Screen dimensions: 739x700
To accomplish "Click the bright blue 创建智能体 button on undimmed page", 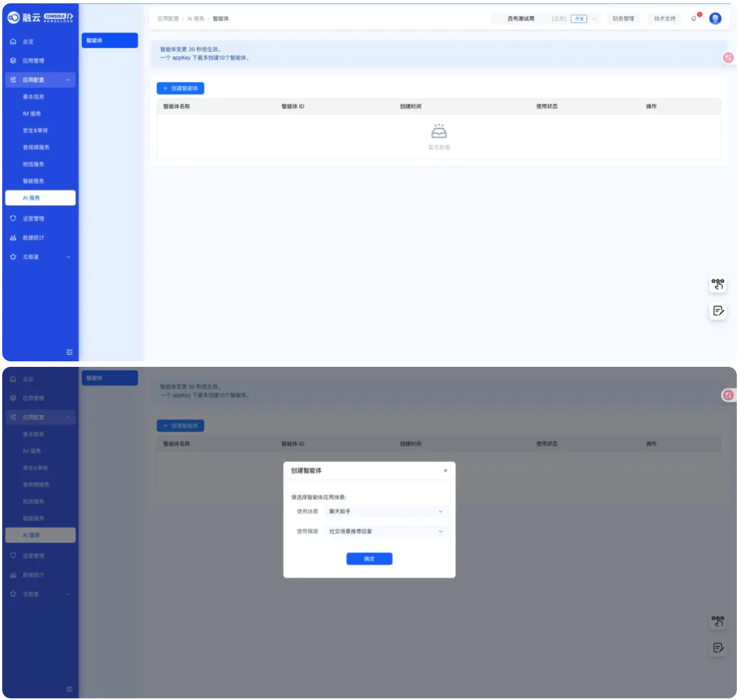I will (180, 88).
